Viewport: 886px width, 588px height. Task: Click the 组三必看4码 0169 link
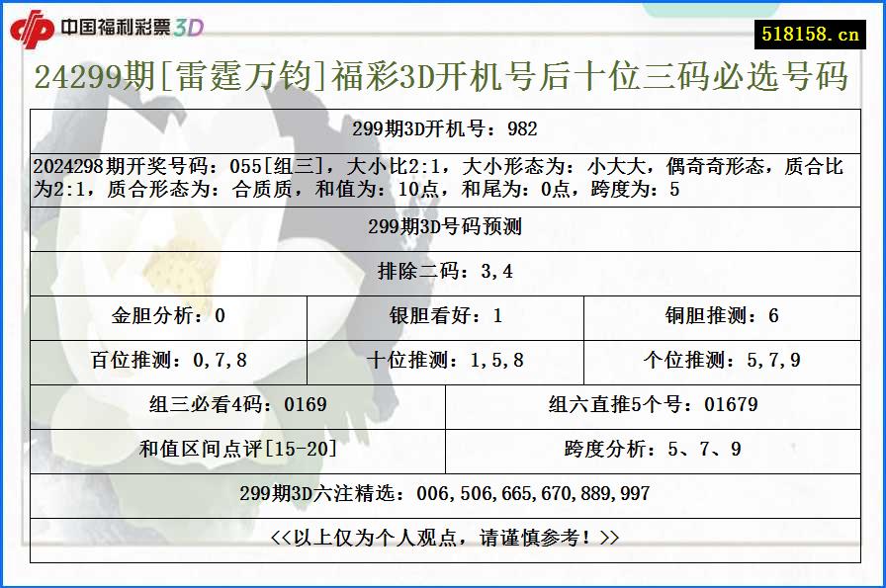(x=235, y=404)
